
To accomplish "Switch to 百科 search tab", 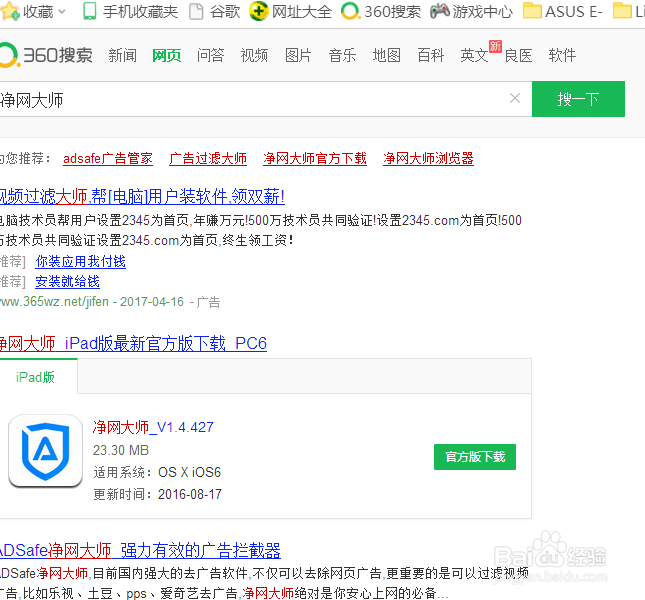I will [x=430, y=55].
